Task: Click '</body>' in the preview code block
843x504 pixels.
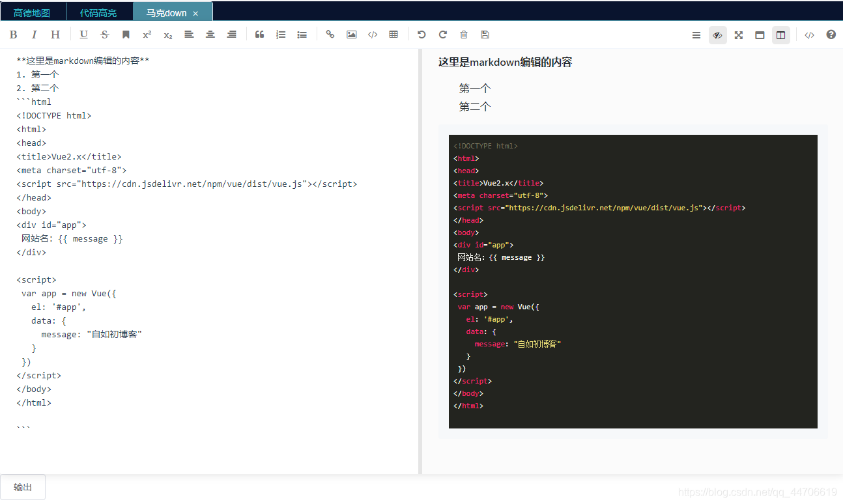Action: click(468, 393)
